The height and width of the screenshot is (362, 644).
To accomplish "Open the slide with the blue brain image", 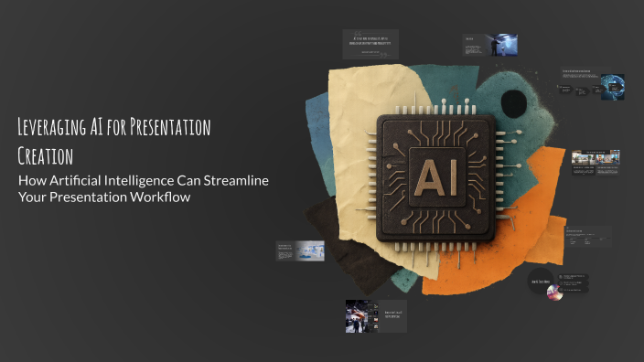I will [x=592, y=84].
